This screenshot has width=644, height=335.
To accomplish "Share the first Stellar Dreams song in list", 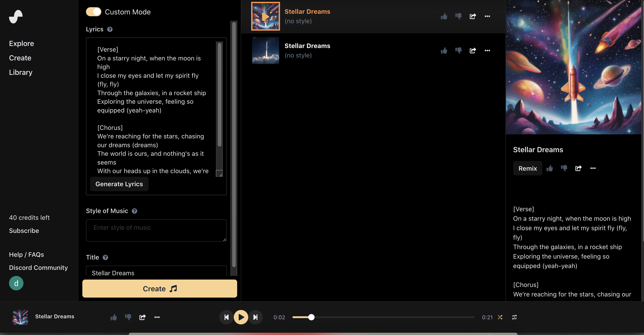I will 473,16.
